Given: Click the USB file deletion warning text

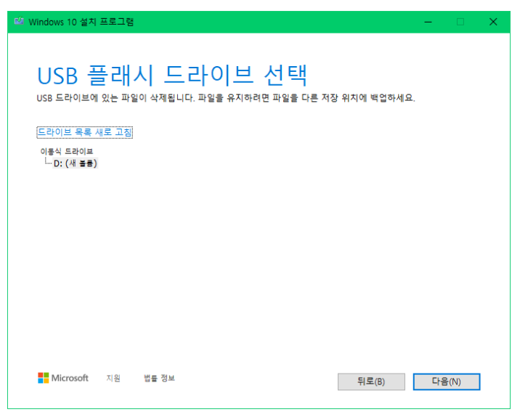Looking at the screenshot, I should (x=226, y=98).
